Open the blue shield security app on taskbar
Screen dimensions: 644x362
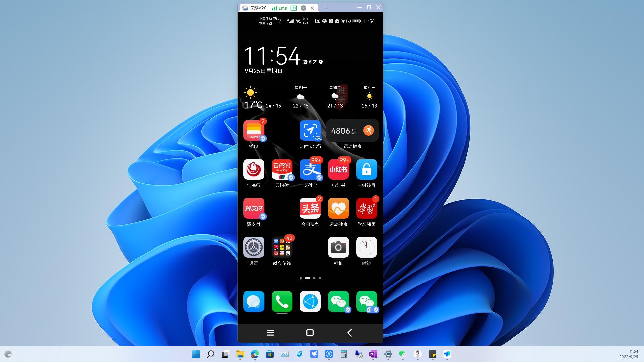(x=299, y=354)
